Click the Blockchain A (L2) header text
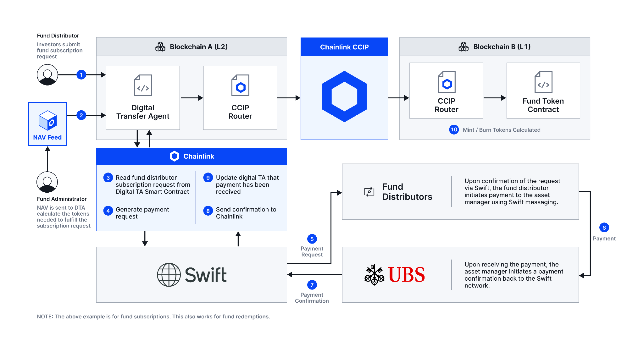644x352 pixels. coord(199,47)
